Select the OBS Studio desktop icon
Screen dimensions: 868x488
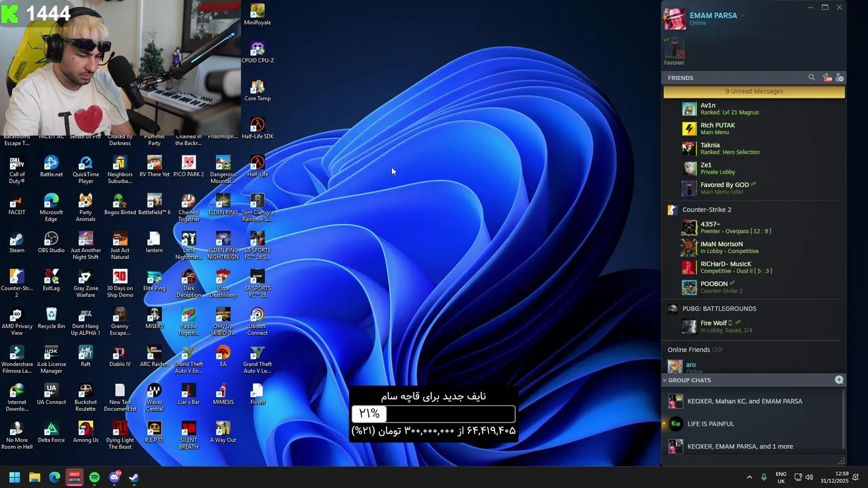(x=51, y=243)
